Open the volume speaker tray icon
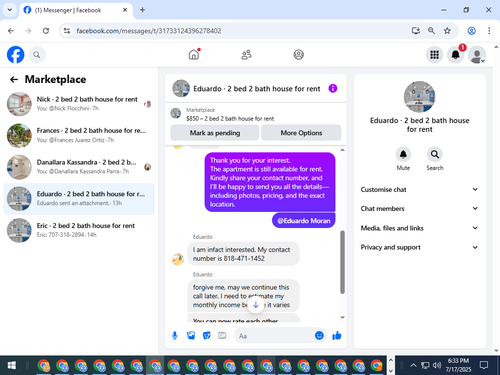500x375 pixels. 437,366
